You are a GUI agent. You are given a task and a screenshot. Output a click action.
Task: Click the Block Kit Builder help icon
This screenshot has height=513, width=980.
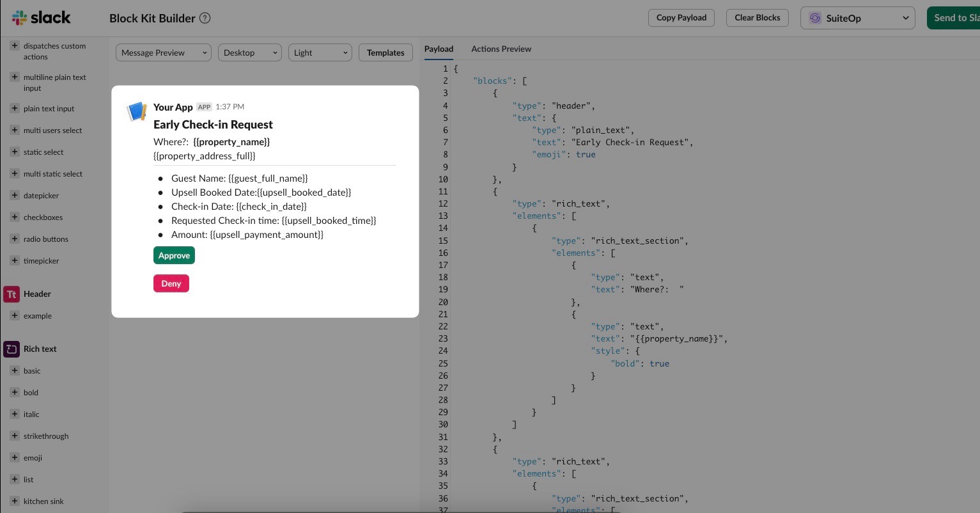pyautogui.click(x=205, y=18)
